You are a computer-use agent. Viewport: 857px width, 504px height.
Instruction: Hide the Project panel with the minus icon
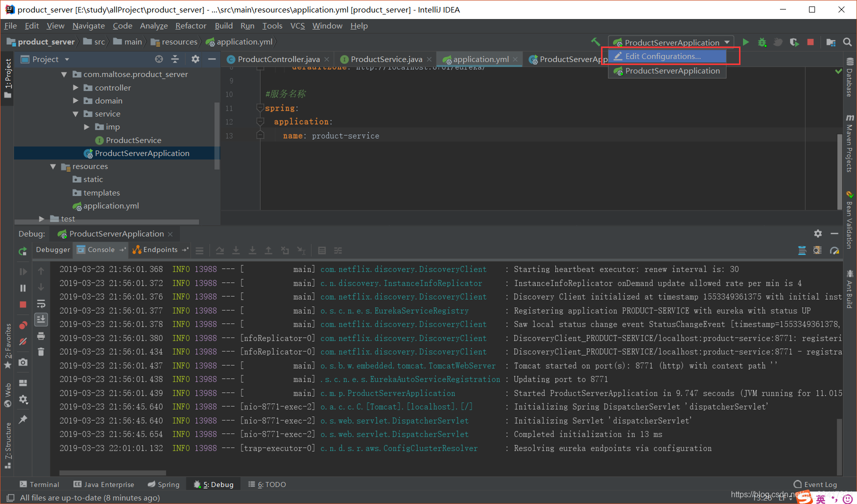coord(212,59)
